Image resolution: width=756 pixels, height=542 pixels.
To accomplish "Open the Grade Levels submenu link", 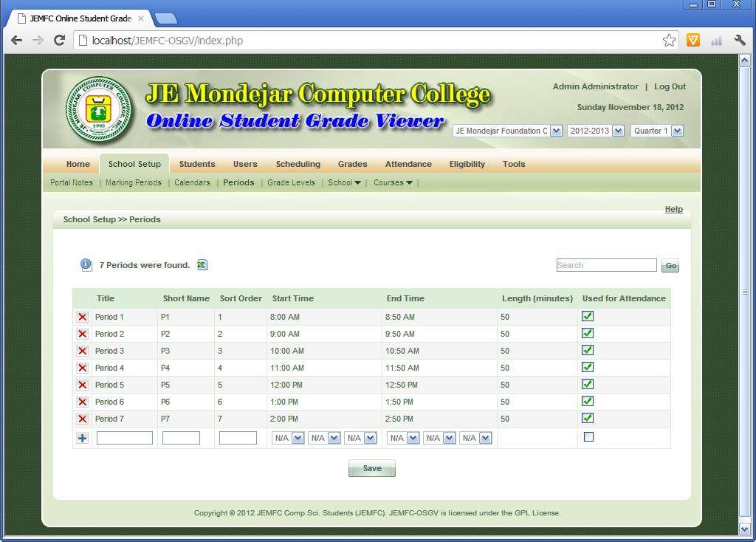I will click(x=291, y=182).
